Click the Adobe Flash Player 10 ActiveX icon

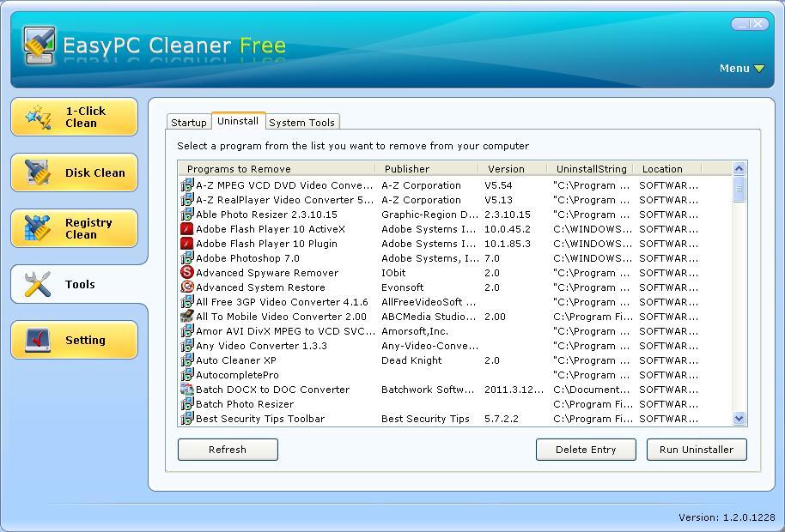[x=188, y=229]
